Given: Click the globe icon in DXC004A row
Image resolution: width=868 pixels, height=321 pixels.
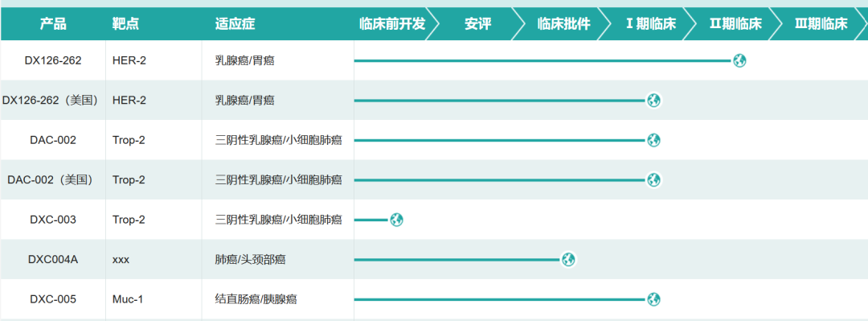Looking at the screenshot, I should 568,260.
